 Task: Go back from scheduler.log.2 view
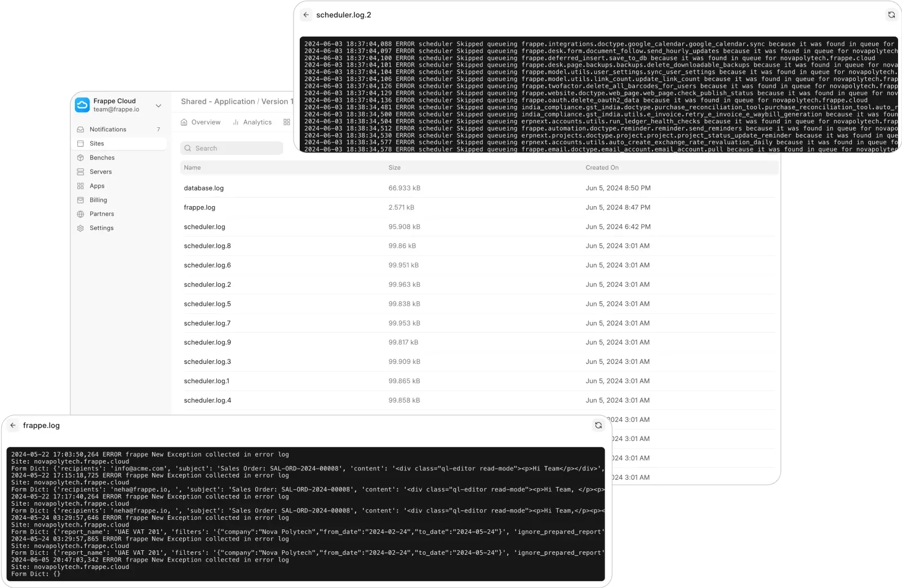[x=306, y=15]
